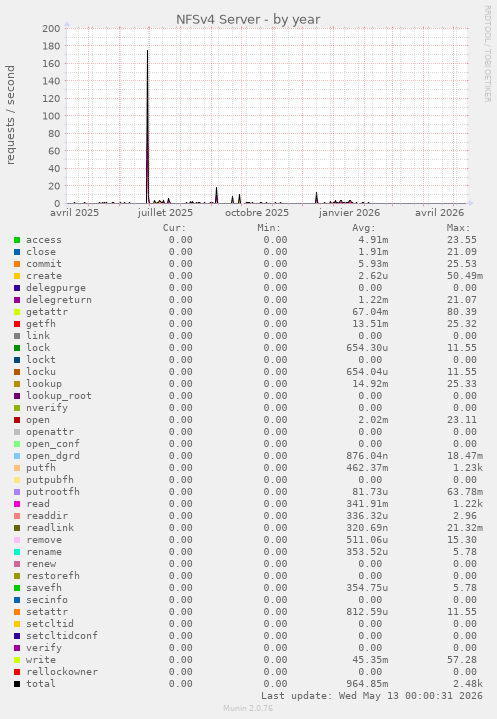
Task: Click the "delegreturn" legend label
Action: pyautogui.click(x=59, y=300)
